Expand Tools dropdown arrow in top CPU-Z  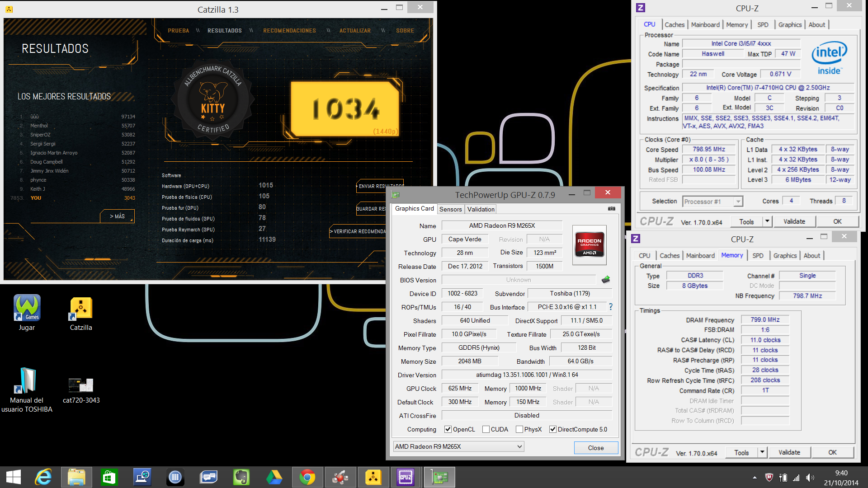click(x=767, y=221)
